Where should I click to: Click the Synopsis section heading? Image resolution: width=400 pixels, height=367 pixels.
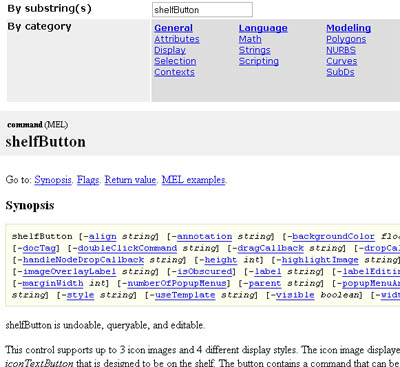click(30, 205)
